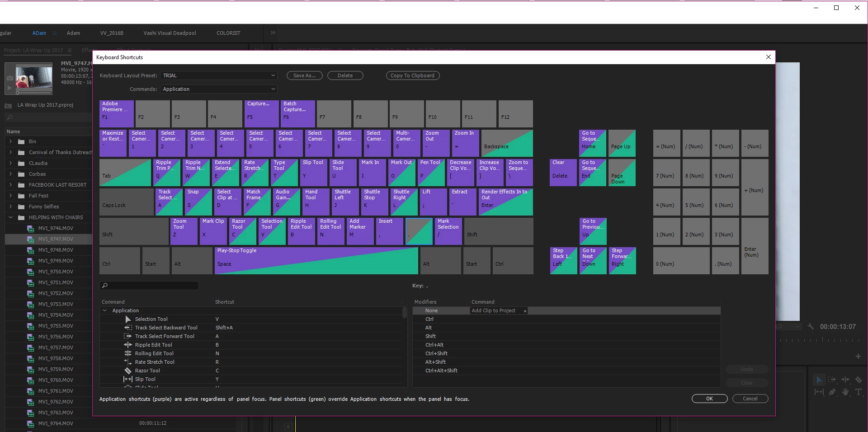Screen dimensions: 868x432
Task: Expand the Fall Fest folder
Action: pyautogui.click(x=10, y=196)
